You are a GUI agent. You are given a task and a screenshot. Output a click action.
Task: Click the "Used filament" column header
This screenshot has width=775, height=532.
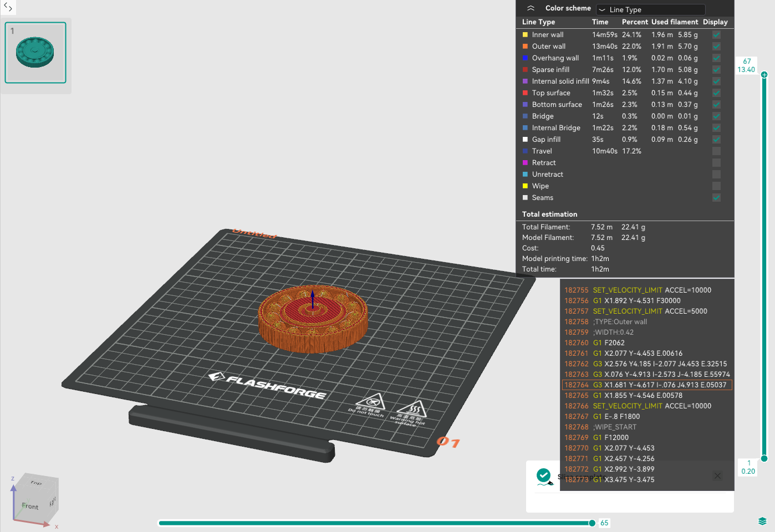[x=675, y=22]
